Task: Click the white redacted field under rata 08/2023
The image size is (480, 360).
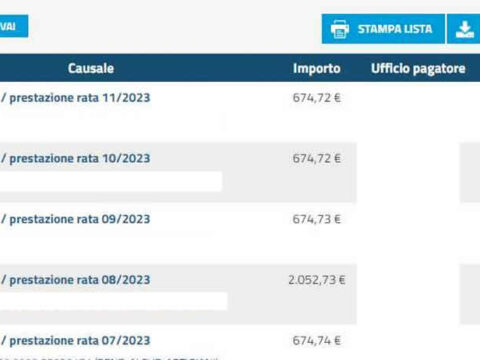Action: pos(114,301)
